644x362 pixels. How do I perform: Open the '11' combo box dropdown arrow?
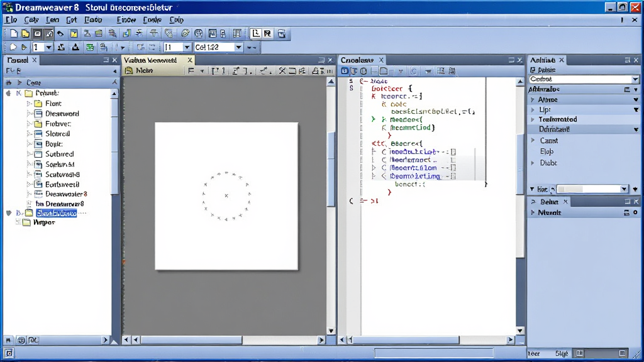click(x=186, y=48)
